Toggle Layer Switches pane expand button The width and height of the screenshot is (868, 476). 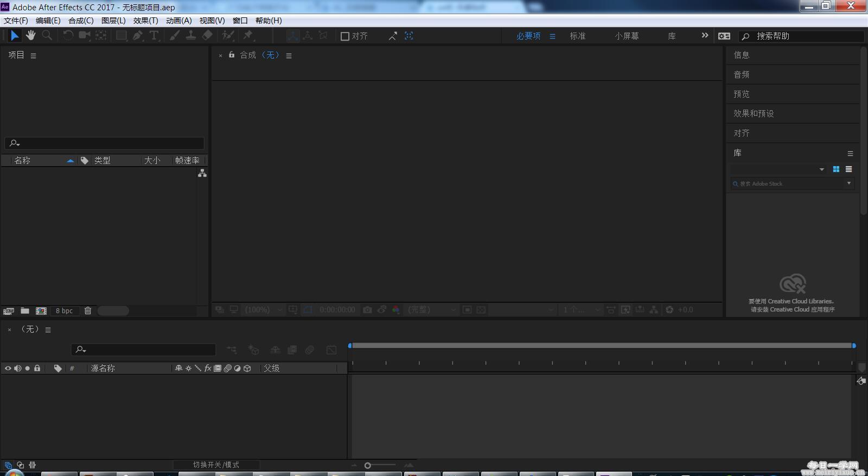[x=8, y=465]
